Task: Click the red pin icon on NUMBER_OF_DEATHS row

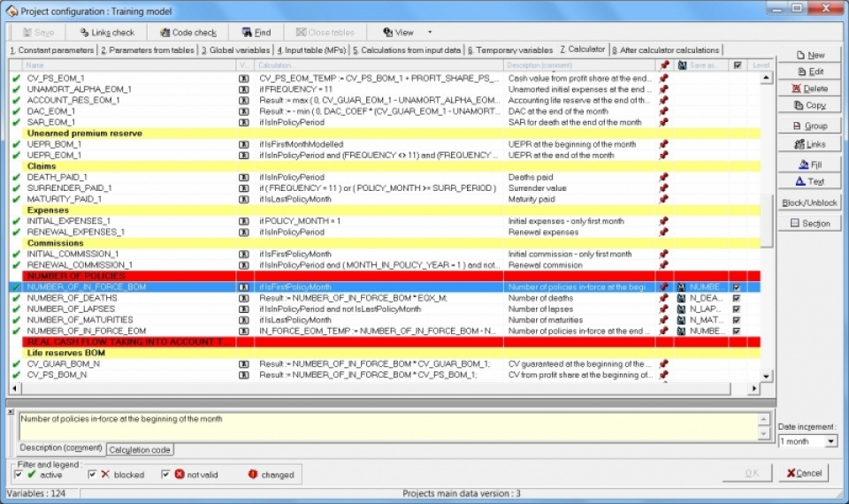Action: pos(663,298)
